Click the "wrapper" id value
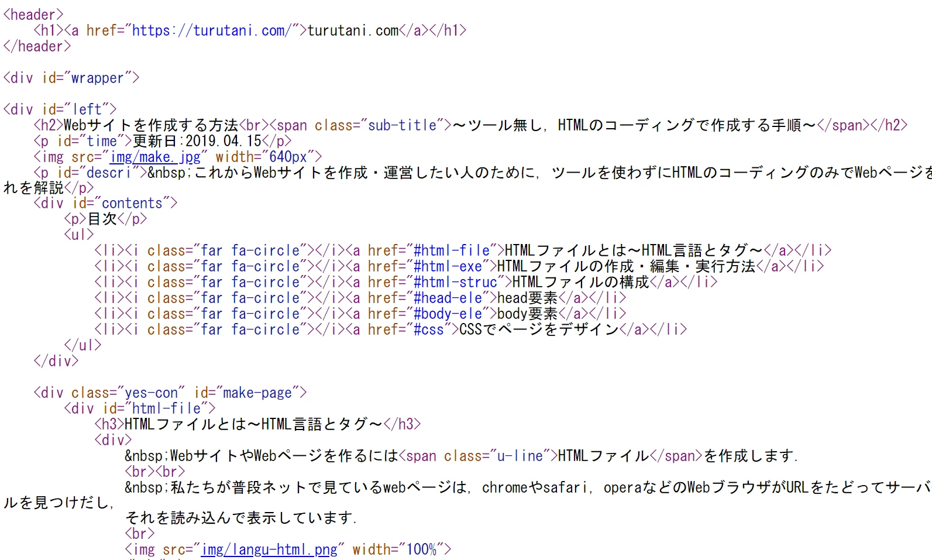The image size is (932, 560). pos(98,78)
